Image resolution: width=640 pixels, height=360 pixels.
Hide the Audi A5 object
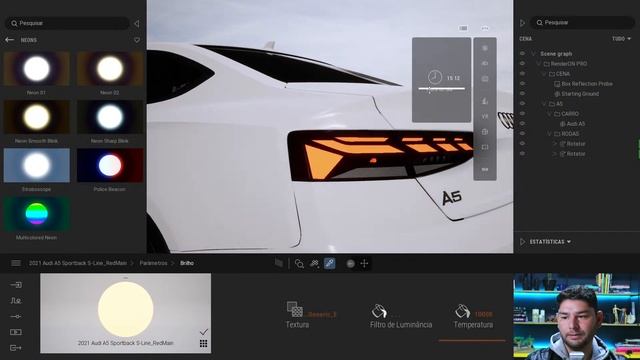(x=522, y=124)
